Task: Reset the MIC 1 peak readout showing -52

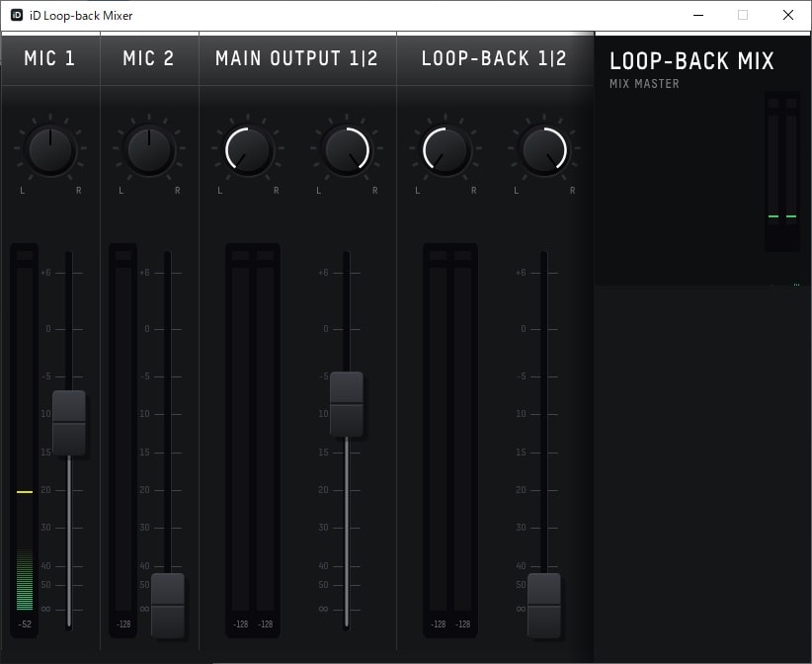Action: point(25,624)
